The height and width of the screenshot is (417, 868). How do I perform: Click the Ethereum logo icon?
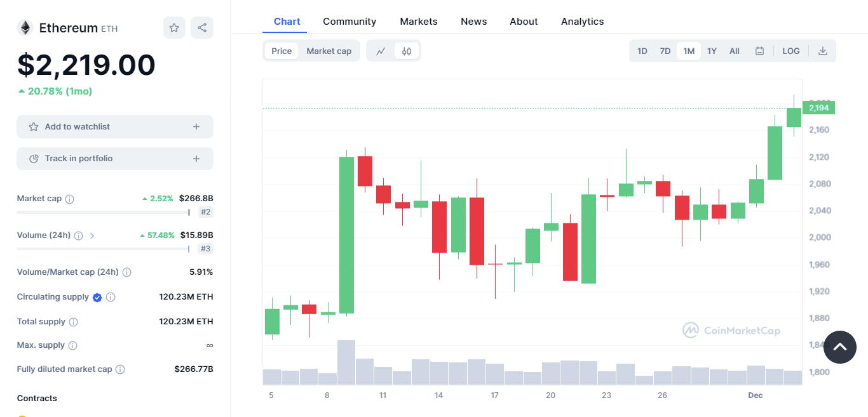pos(25,28)
